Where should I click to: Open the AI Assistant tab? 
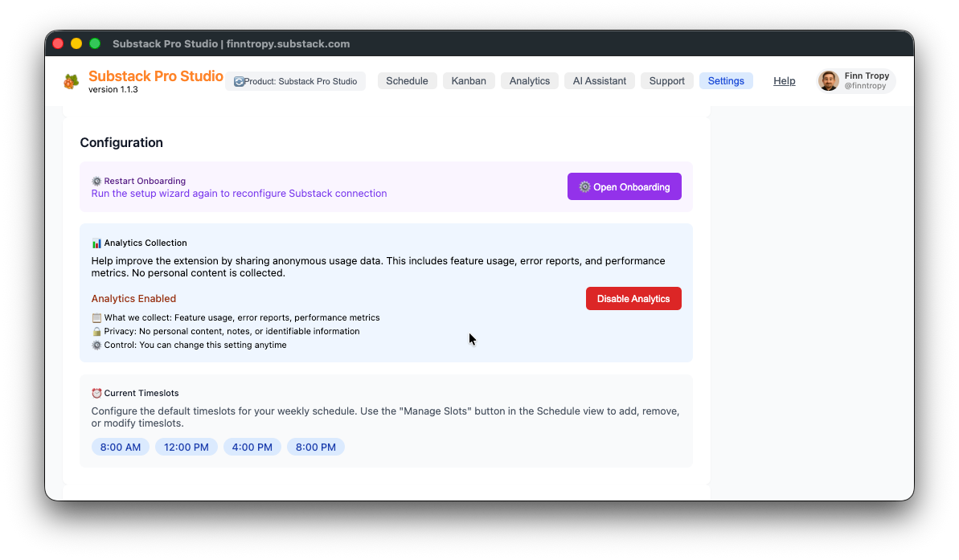tap(600, 80)
